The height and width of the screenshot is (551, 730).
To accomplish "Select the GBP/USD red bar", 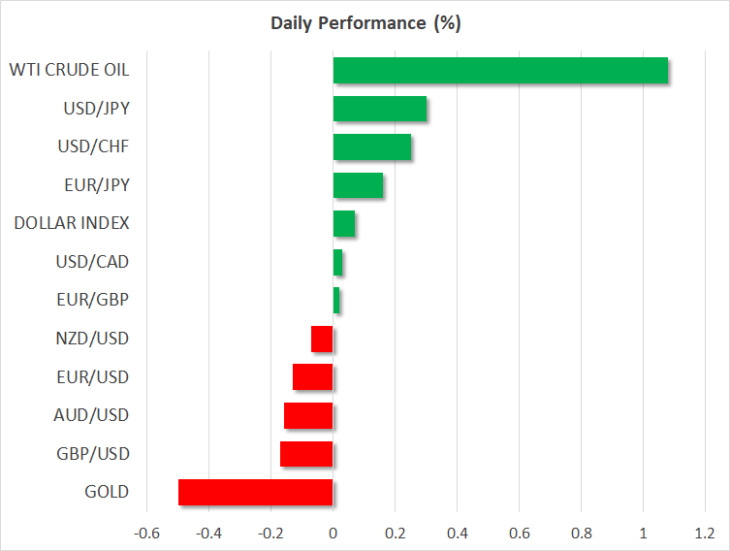I will [306, 454].
